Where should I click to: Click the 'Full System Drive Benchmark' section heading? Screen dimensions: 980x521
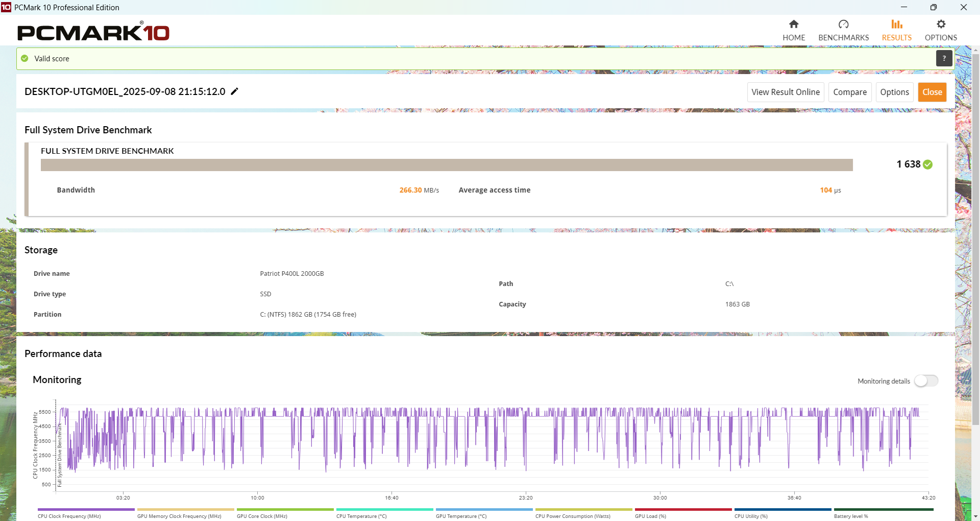88,130
